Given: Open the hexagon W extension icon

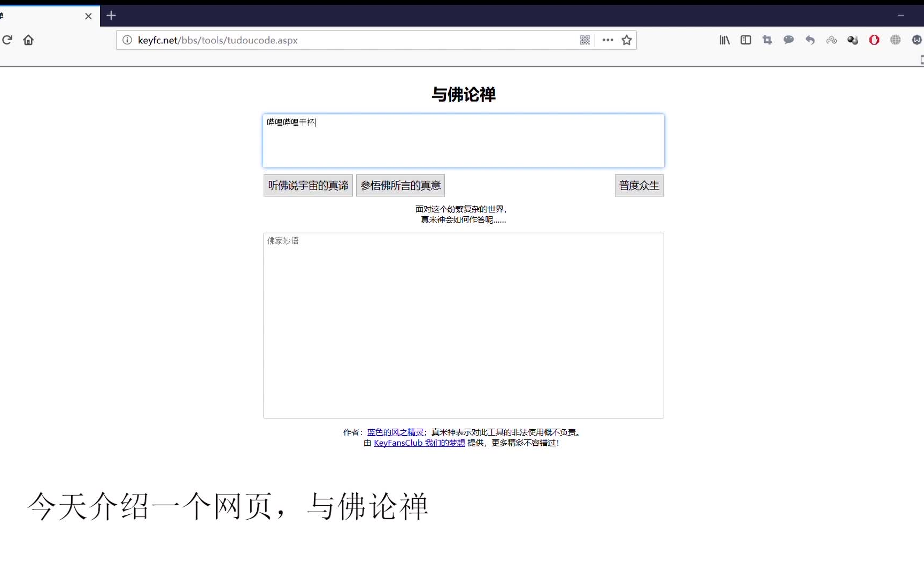Looking at the screenshot, I should pyautogui.click(x=917, y=40).
